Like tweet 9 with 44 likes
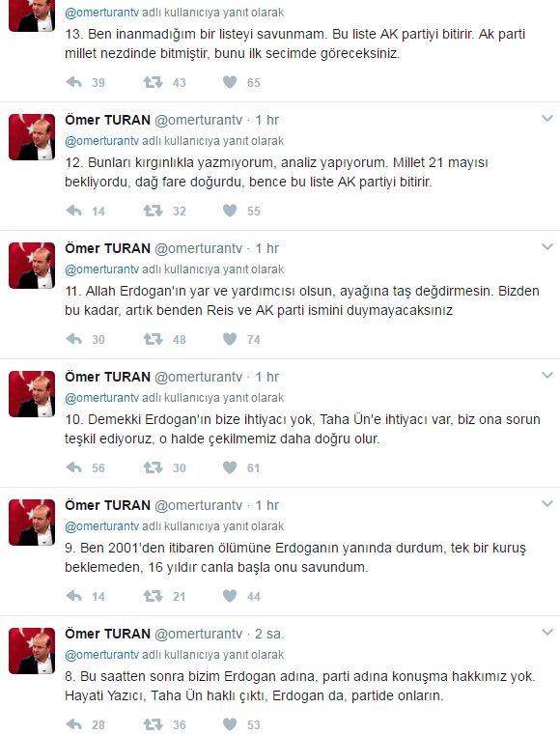The height and width of the screenshot is (736, 560). [230, 596]
